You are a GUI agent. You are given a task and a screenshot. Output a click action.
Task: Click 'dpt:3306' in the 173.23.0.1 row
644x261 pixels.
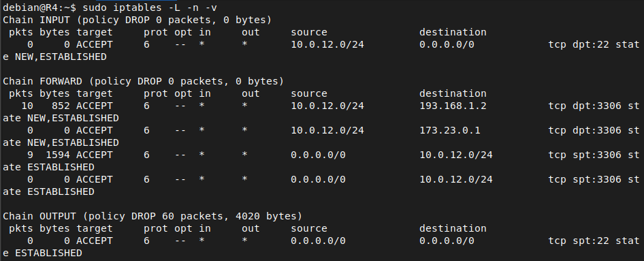point(597,130)
